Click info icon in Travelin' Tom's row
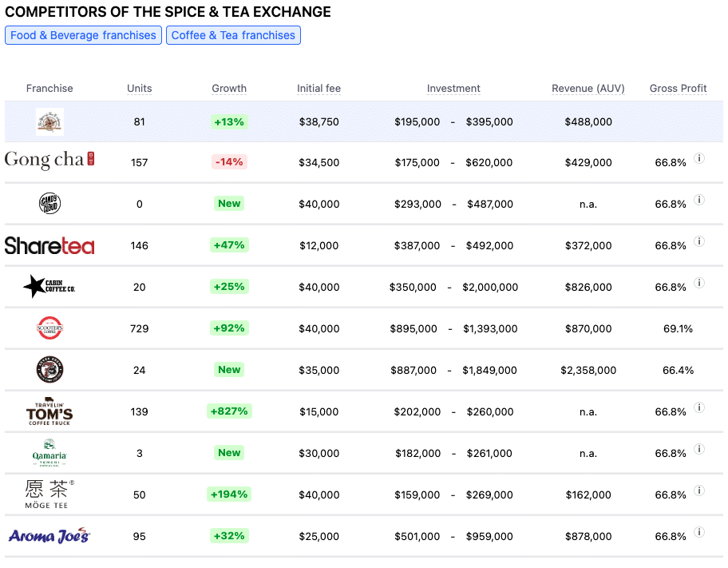This screenshot has width=728, height=568. 699,407
